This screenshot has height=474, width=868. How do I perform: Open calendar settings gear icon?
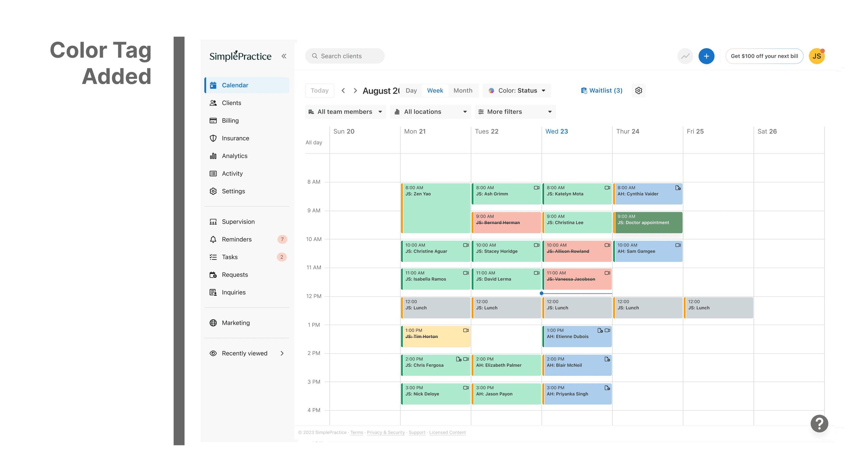pyautogui.click(x=638, y=90)
